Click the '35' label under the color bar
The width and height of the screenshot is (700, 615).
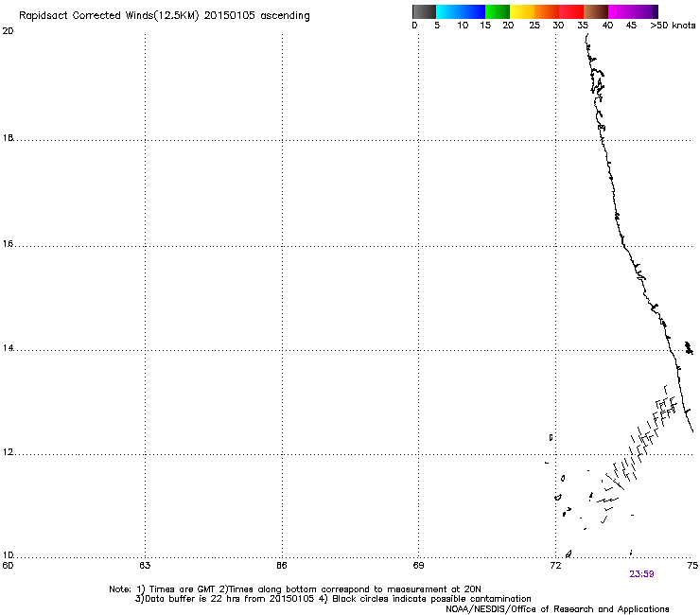click(583, 26)
